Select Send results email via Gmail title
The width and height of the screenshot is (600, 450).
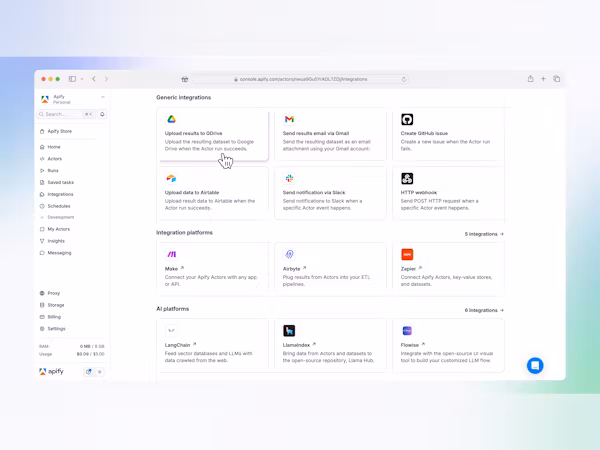316,134
